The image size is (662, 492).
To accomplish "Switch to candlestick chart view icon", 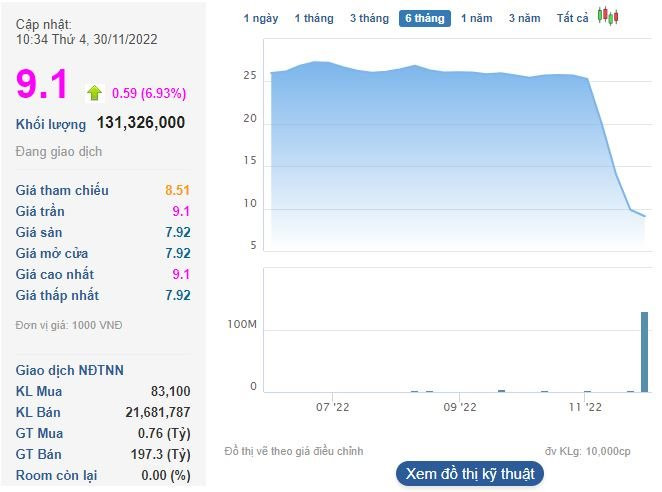I will pyautogui.click(x=608, y=17).
